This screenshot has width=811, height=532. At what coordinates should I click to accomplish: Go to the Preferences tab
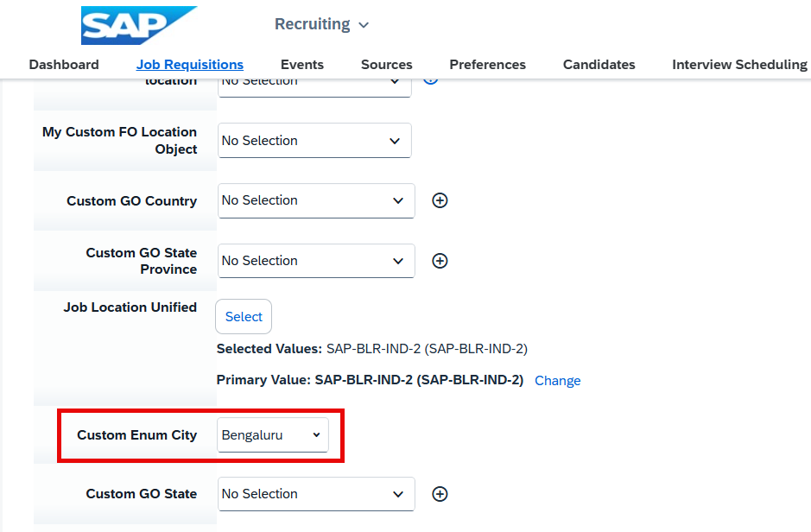[x=487, y=65]
